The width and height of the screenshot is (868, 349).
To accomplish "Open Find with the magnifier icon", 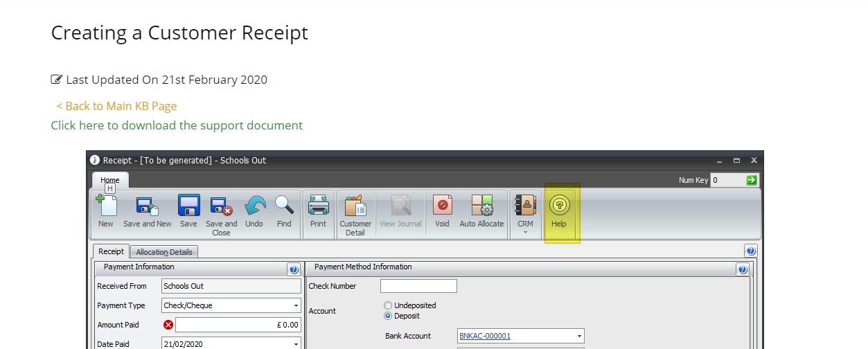I will (284, 206).
